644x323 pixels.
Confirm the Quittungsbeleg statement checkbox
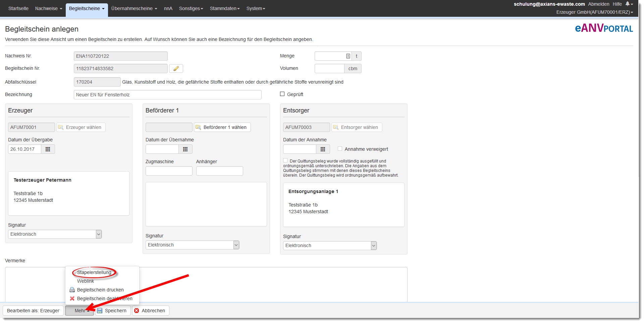click(x=285, y=160)
